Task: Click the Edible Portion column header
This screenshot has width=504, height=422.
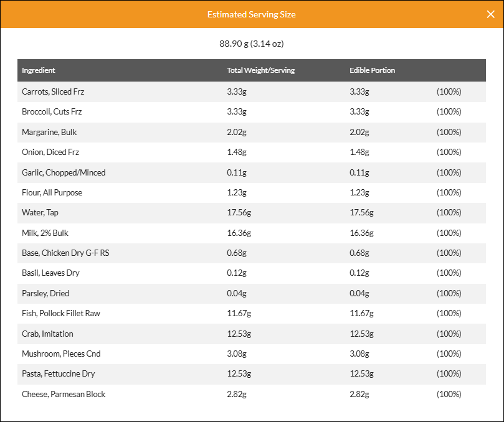Action: pos(372,70)
